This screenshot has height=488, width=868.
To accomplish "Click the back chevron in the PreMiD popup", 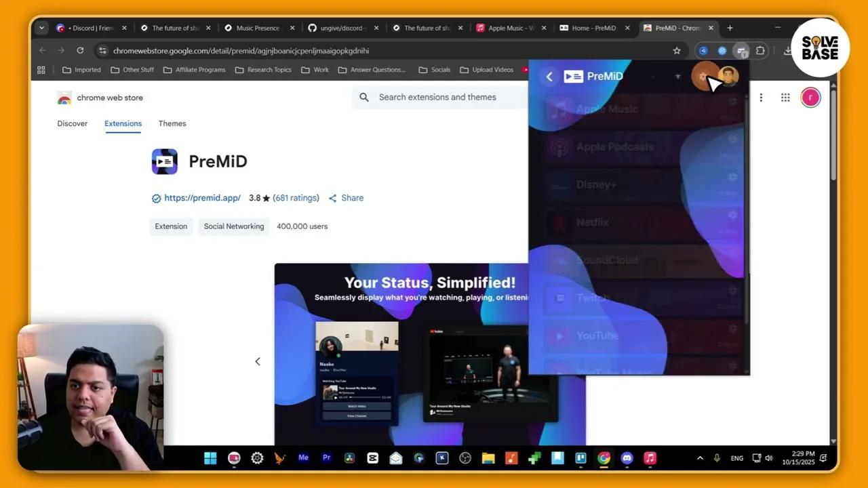I will coord(549,77).
